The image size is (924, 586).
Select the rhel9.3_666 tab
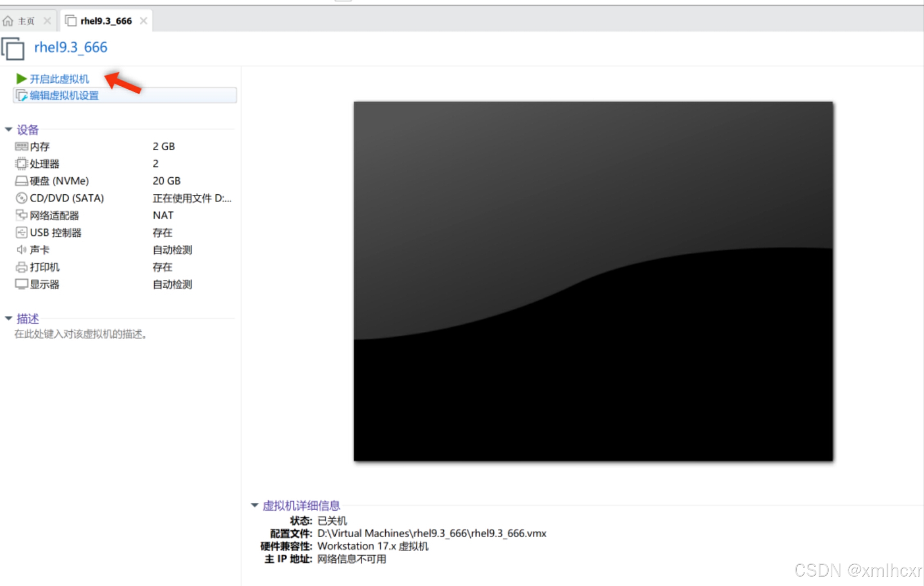106,21
